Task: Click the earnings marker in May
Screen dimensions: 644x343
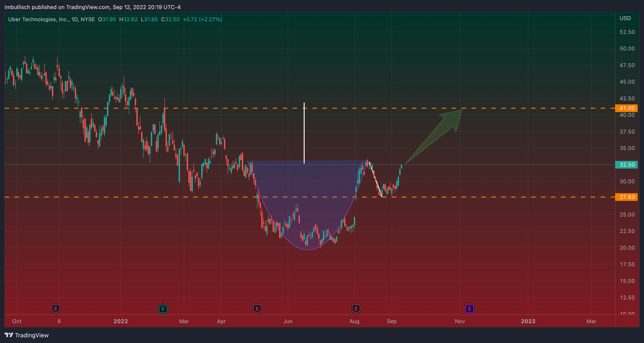Action: [x=257, y=309]
